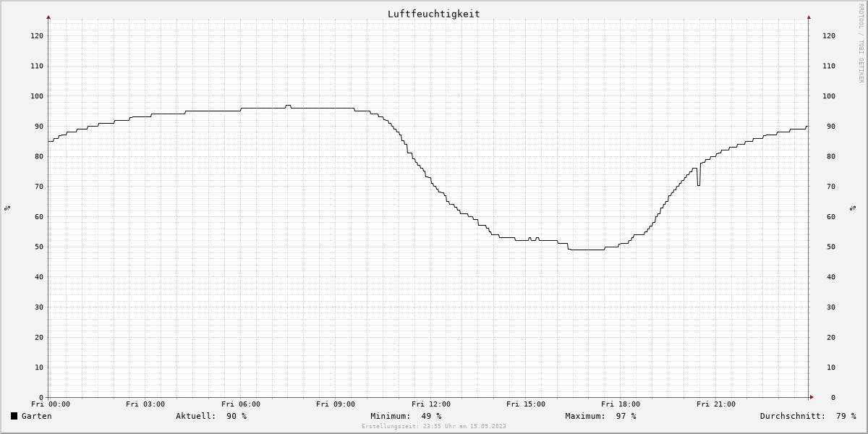
Task: Click the Fri 00:00 time label
Action: point(51,404)
